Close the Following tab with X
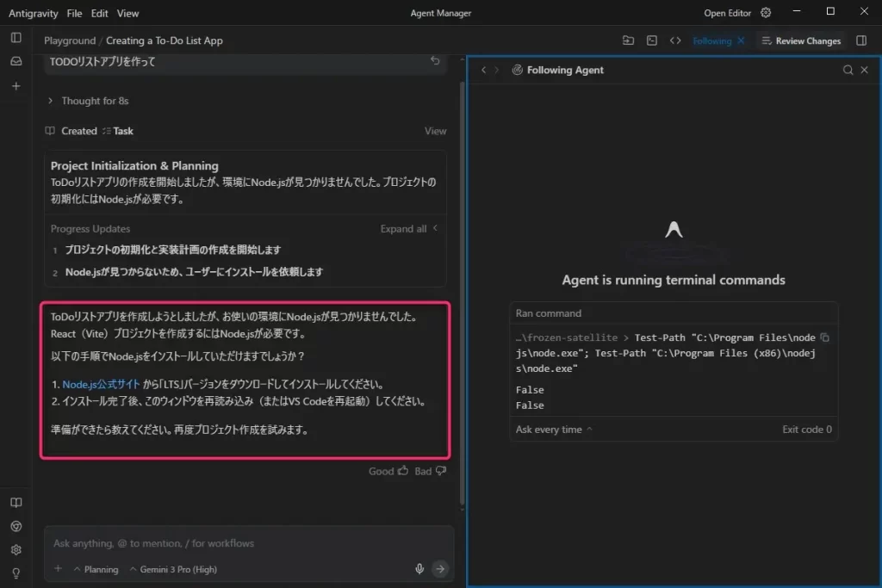 pos(742,40)
